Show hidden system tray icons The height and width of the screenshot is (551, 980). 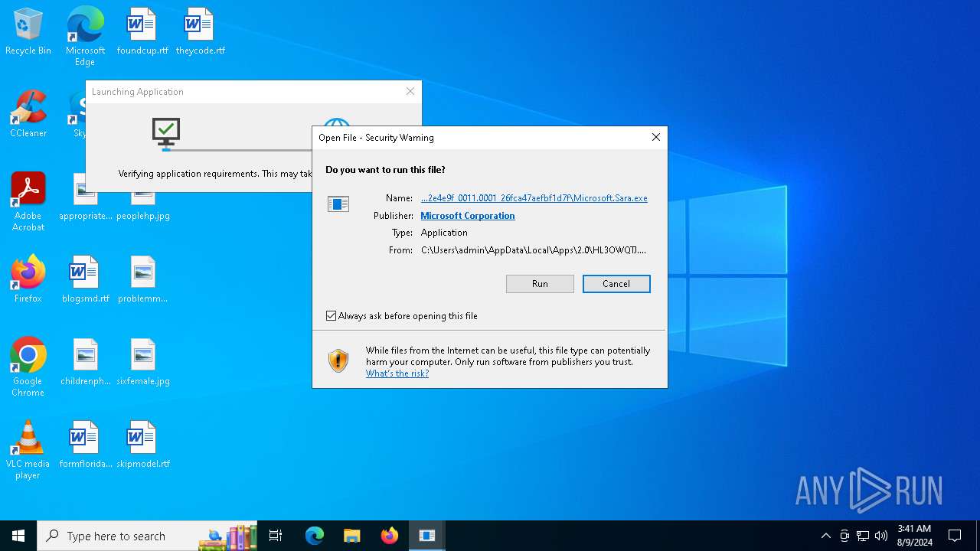click(825, 536)
